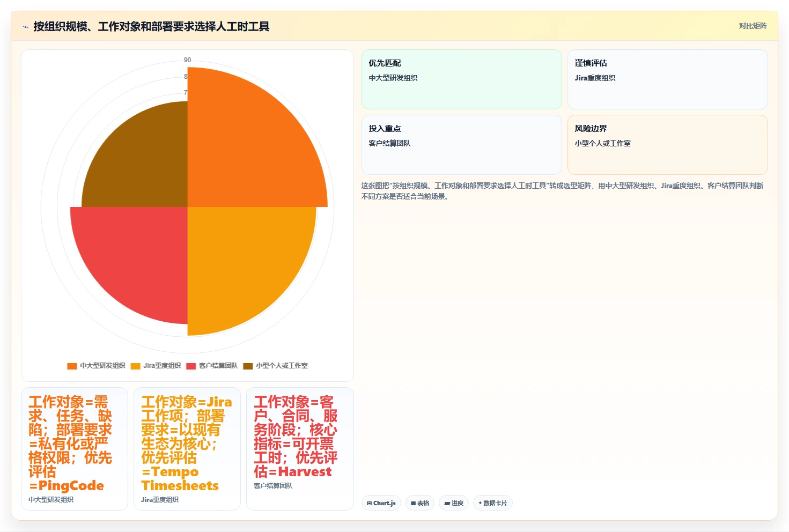This screenshot has width=789, height=532.
Task: Click 小型个人或工作室 text in 风险边界 card
Action: click(603, 144)
